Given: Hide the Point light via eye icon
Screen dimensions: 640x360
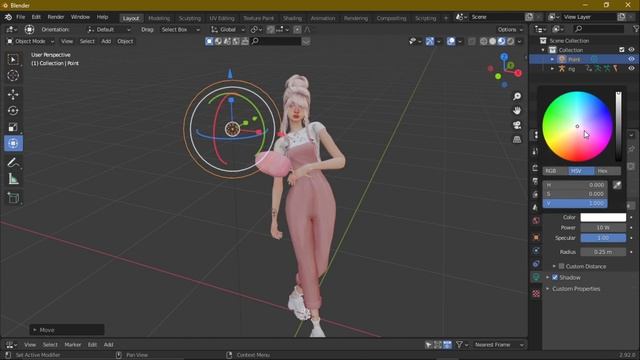Looking at the screenshot, I should [x=631, y=59].
